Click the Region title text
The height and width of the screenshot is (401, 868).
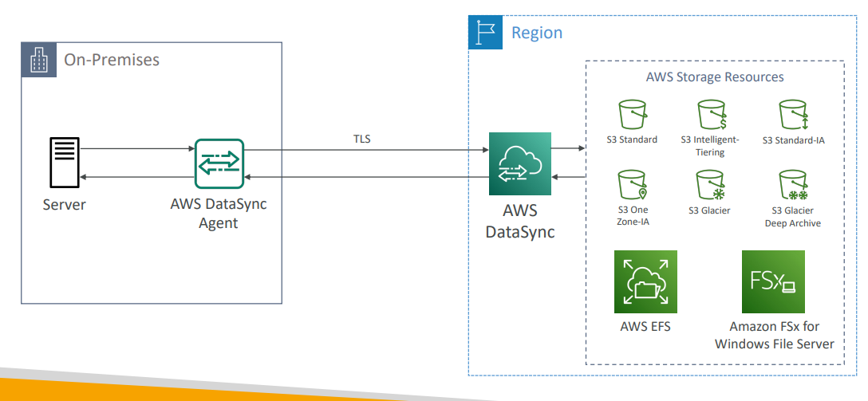point(536,33)
